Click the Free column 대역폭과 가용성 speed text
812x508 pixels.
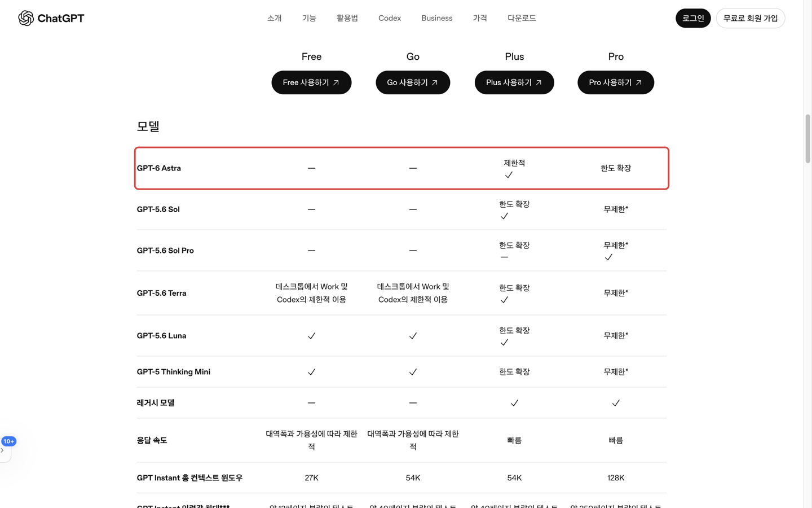311,440
